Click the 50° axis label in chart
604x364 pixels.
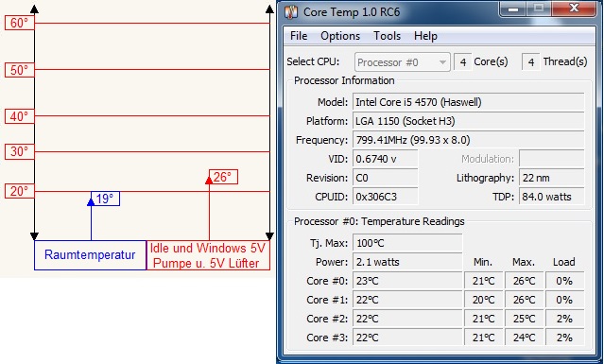pyautogui.click(x=20, y=70)
